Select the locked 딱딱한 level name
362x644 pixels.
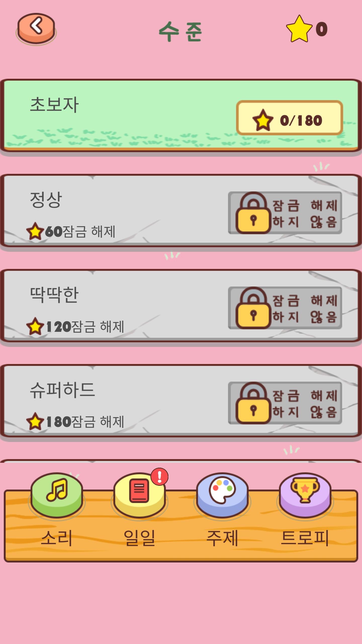click(x=54, y=294)
